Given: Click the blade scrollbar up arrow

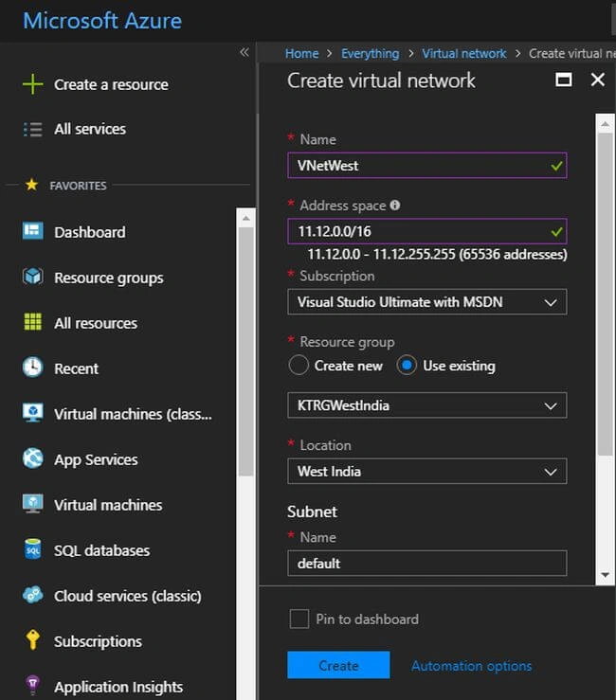Looking at the screenshot, I should pos(606,124).
